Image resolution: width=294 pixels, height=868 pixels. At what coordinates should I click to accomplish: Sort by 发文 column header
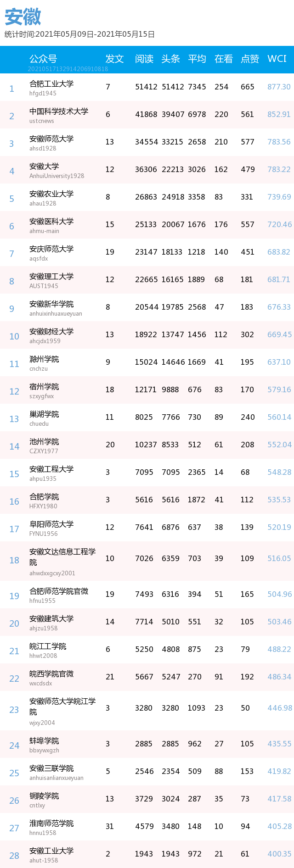[x=115, y=59]
